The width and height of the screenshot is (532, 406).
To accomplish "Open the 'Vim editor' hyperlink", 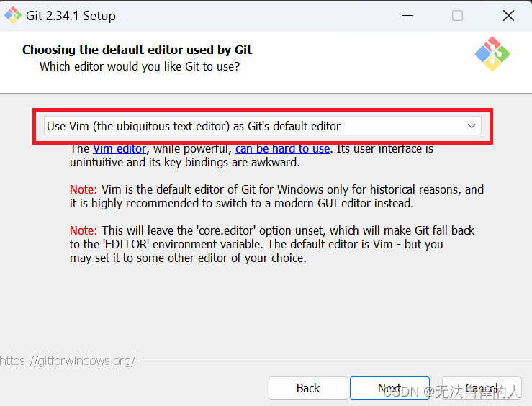I will (120, 148).
